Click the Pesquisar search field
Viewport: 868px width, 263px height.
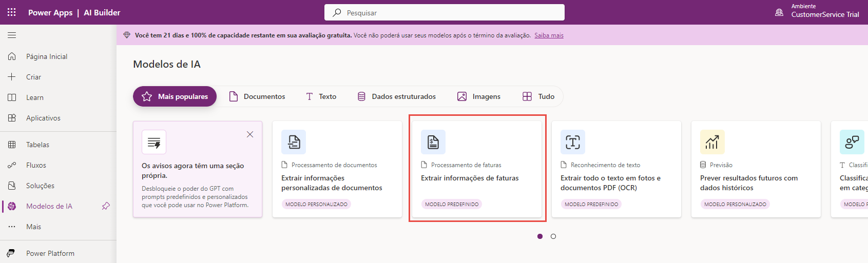[x=445, y=12]
